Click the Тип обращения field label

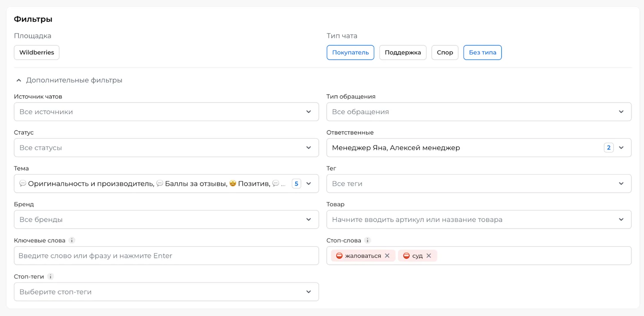pos(351,97)
